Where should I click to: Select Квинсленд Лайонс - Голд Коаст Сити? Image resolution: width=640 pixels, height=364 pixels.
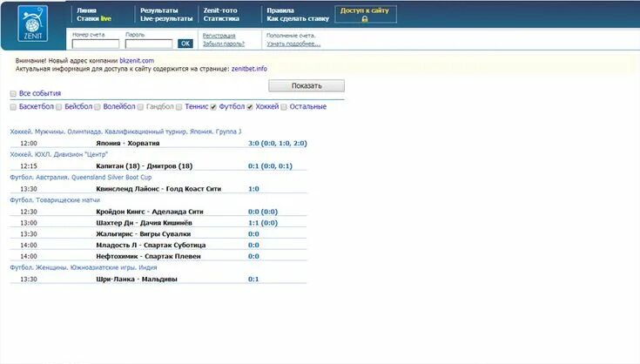pyautogui.click(x=158, y=189)
